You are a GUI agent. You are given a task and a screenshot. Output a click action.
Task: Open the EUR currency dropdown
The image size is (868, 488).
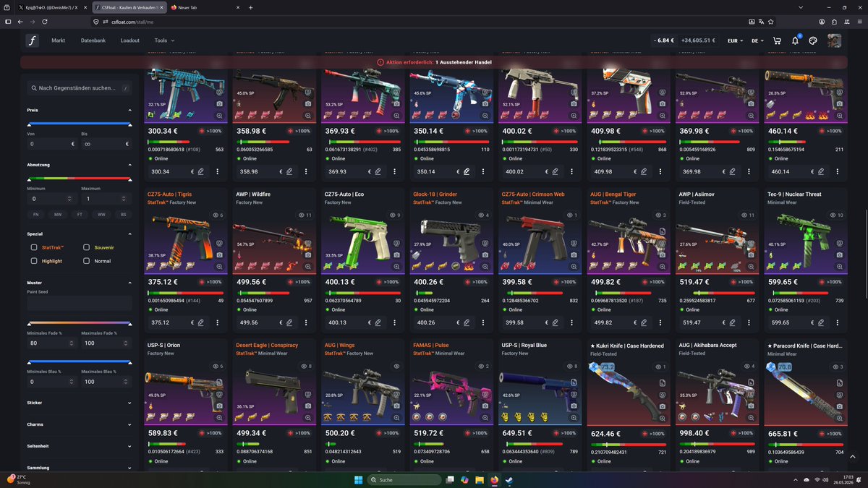point(735,41)
